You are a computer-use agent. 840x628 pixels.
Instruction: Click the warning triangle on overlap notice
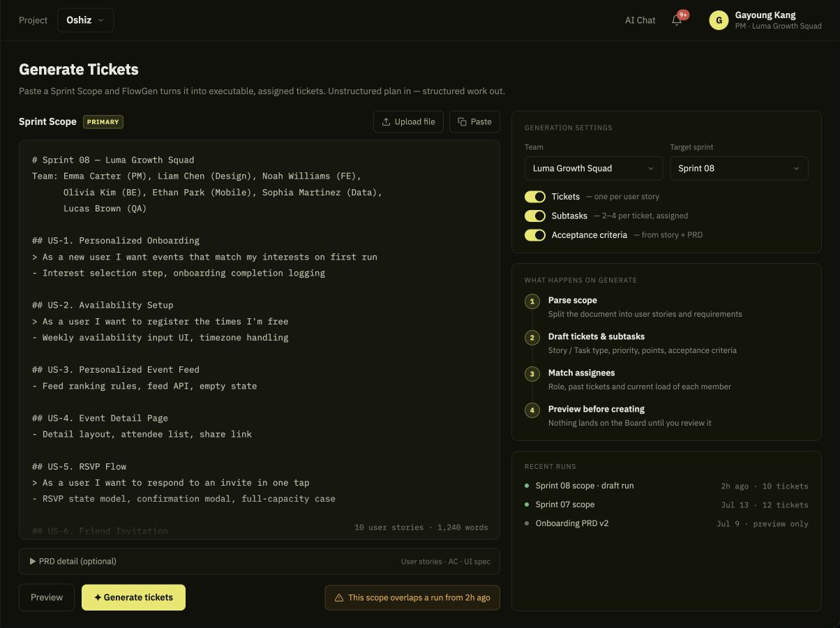coord(339,598)
